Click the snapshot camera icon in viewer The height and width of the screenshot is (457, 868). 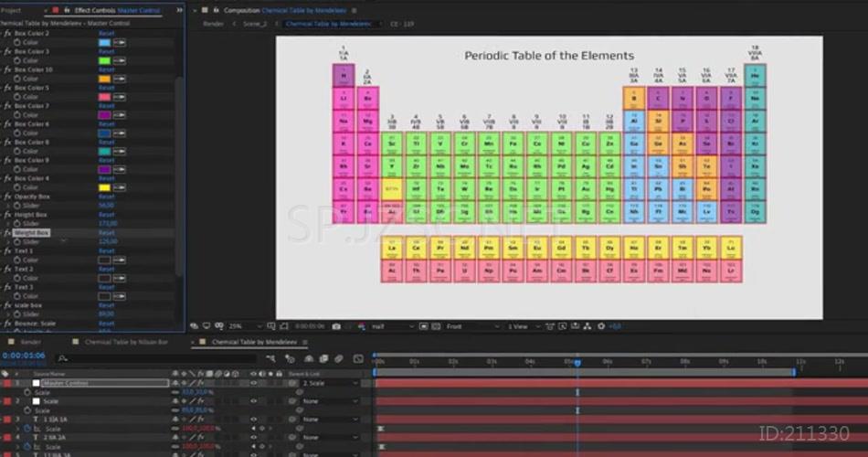point(336,326)
